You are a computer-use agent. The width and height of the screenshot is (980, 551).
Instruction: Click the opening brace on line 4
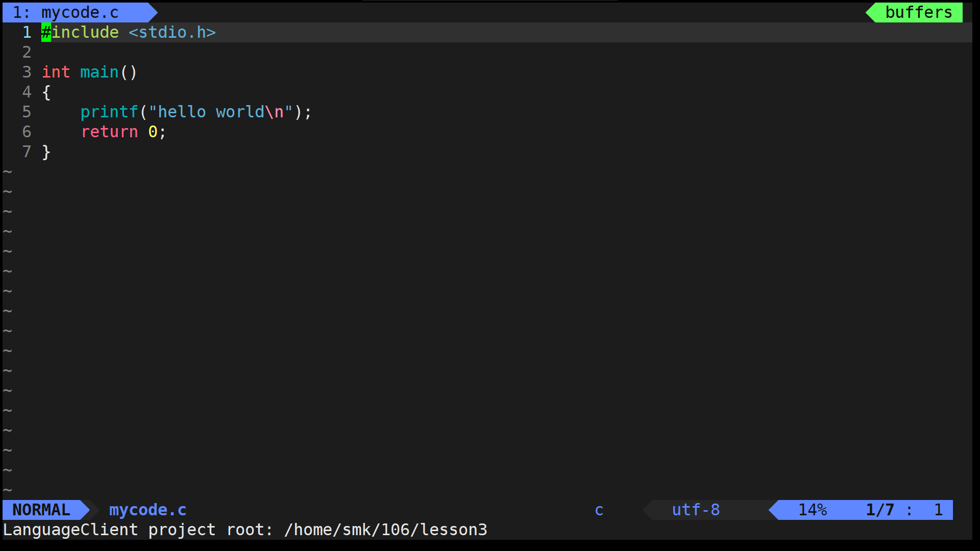46,92
